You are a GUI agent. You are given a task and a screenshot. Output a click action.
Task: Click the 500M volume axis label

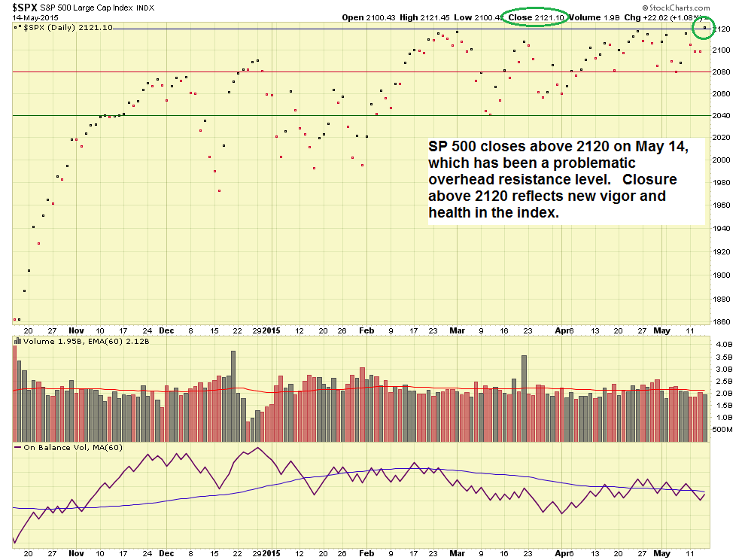722,429
